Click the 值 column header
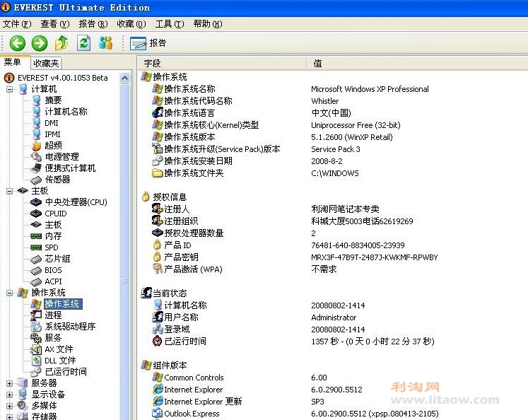Viewport: 528px width, 420px height. [417, 64]
